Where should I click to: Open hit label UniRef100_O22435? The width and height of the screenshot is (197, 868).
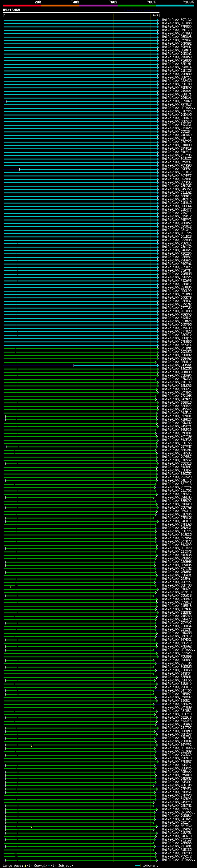(x=177, y=81)
